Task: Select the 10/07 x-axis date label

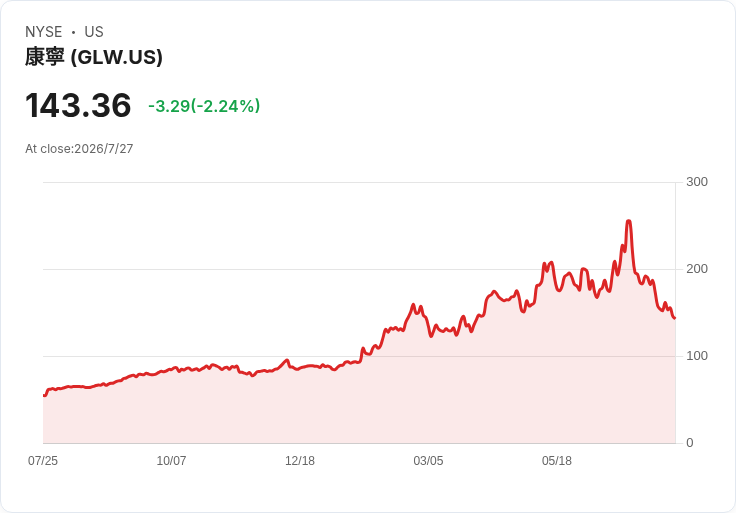Action: point(171,461)
